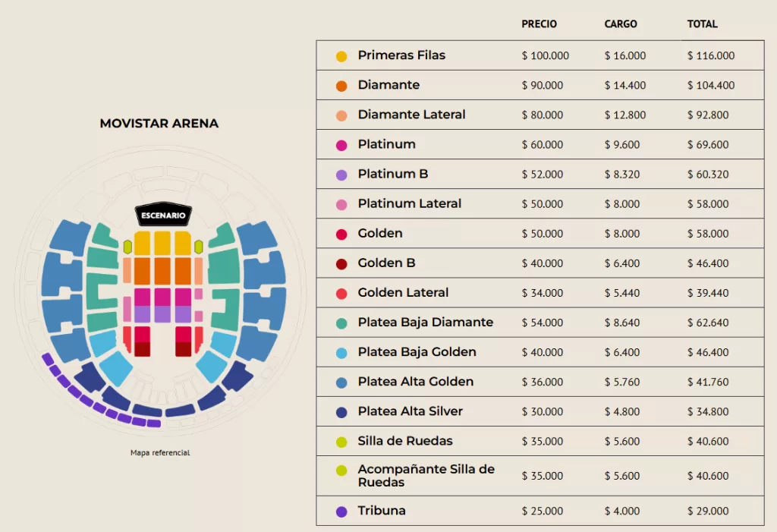Select the Diamante Lateral row label

tap(411, 115)
